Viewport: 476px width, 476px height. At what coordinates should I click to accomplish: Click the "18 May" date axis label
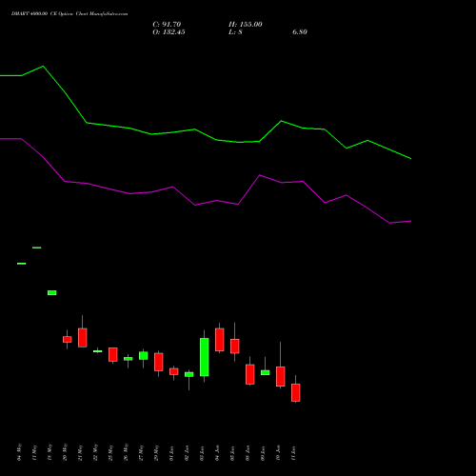(50, 452)
